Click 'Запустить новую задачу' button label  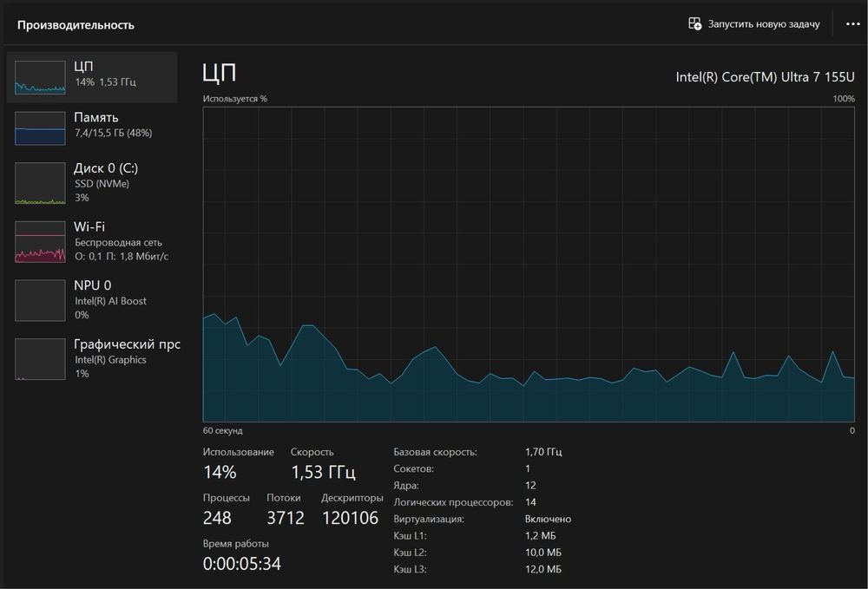click(763, 24)
